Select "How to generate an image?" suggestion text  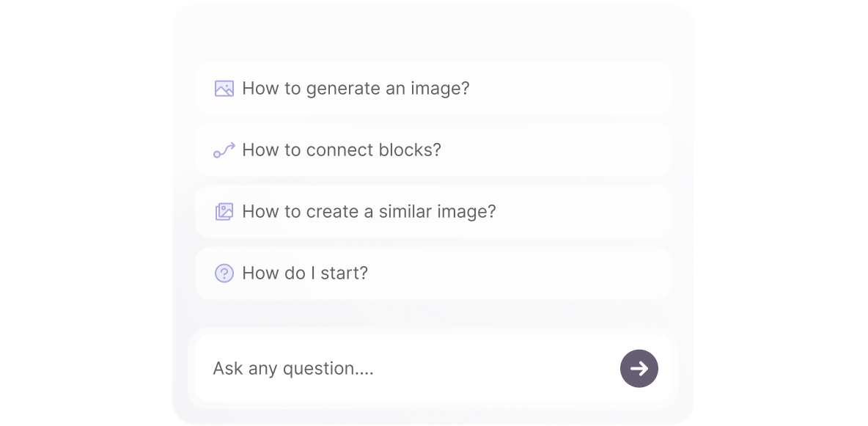tap(356, 89)
